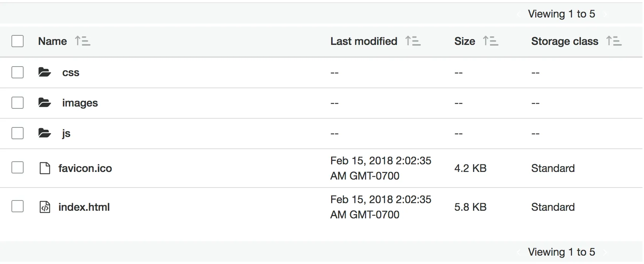Sort by Name using sort icon
644x264 pixels.
pyautogui.click(x=83, y=41)
